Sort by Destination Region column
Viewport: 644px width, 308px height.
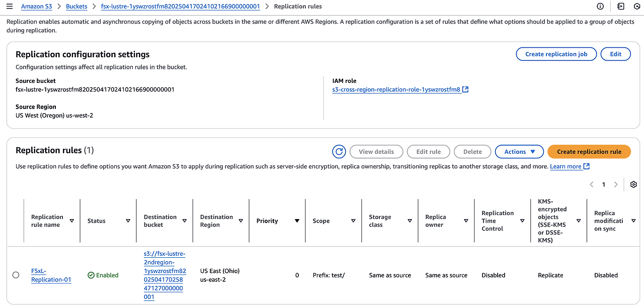241,221
